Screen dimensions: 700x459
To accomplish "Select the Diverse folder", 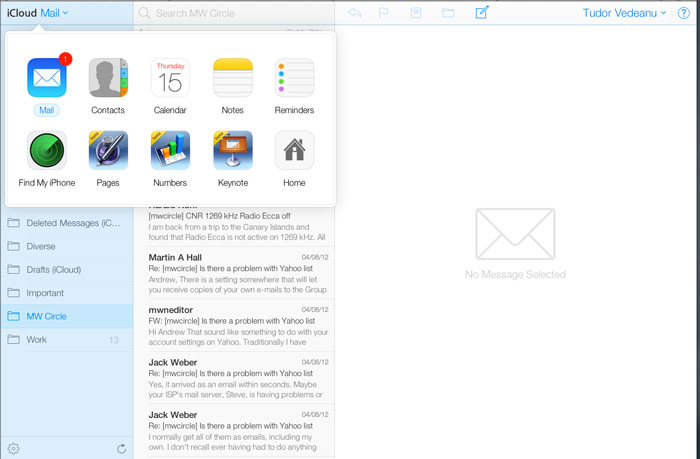I will (67, 246).
